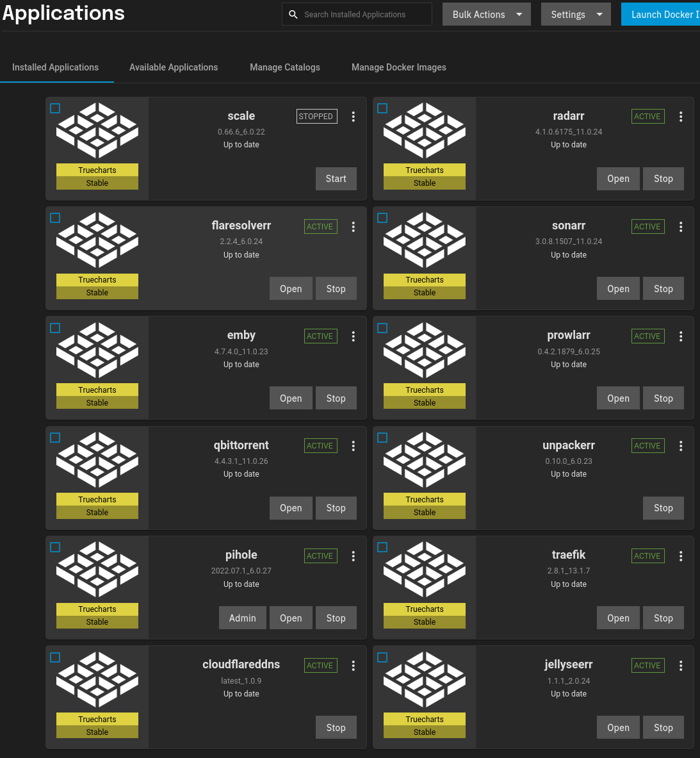Open the radarr application

pos(619,179)
